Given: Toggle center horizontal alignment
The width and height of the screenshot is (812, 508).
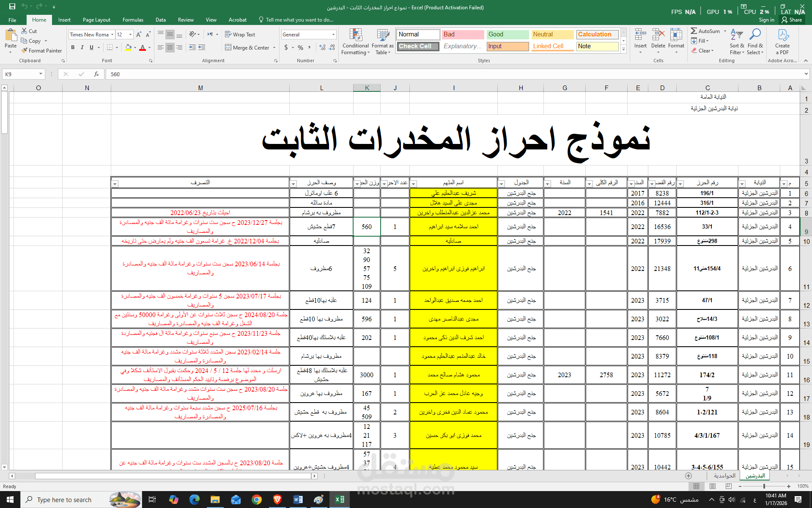Looking at the screenshot, I should [x=170, y=47].
